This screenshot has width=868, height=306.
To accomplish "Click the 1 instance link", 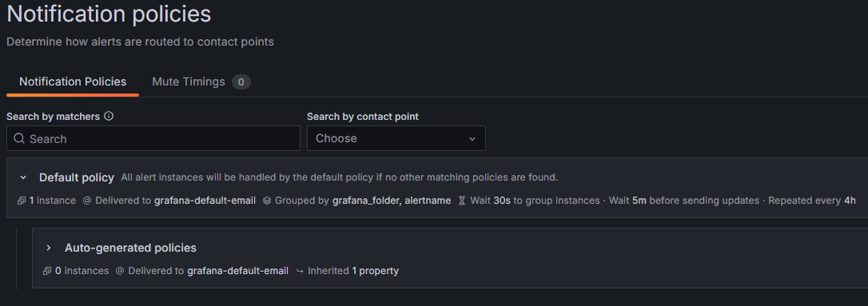I will (x=53, y=201).
